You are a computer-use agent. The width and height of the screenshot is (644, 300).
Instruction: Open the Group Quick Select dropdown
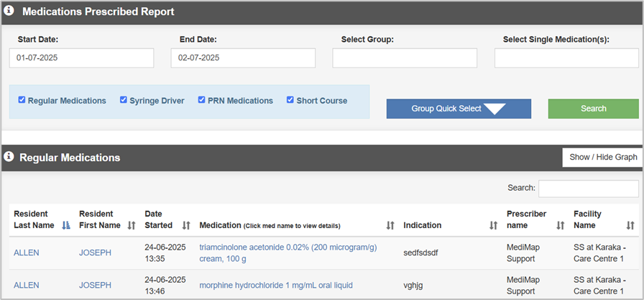pyautogui.click(x=459, y=109)
